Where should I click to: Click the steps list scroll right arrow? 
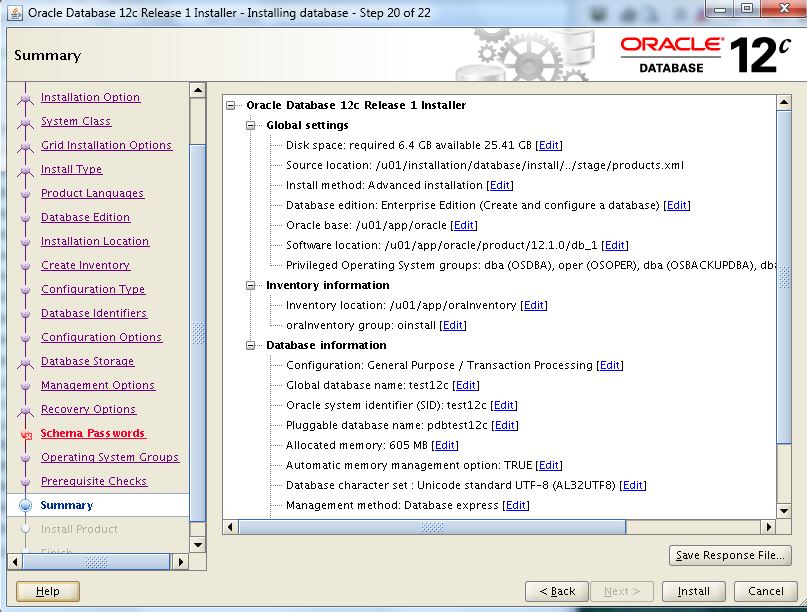point(180,562)
